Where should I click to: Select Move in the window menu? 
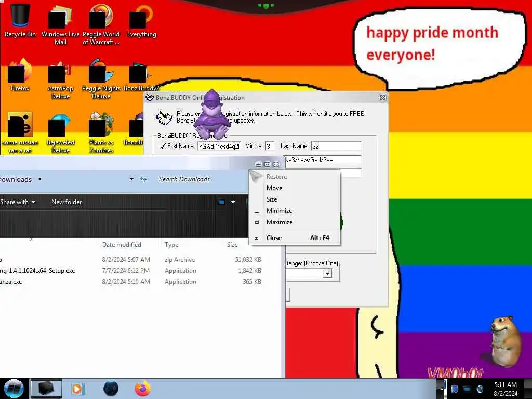tap(295, 188)
